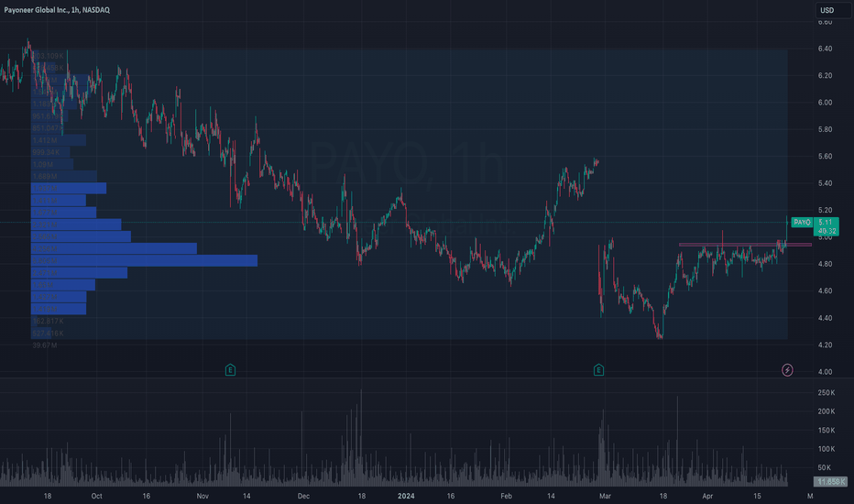Click the 6.00 price axis label
This screenshot has height=504, width=854.
coord(825,103)
